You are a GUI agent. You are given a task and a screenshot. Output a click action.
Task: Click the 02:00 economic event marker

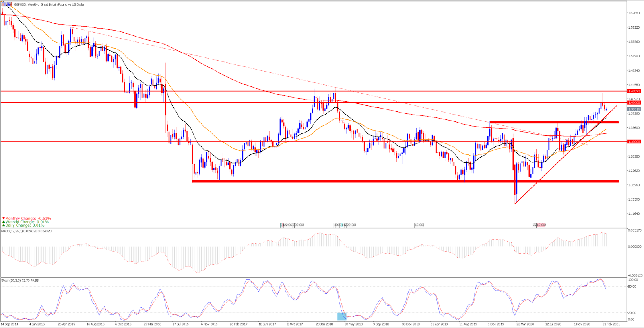(298, 225)
